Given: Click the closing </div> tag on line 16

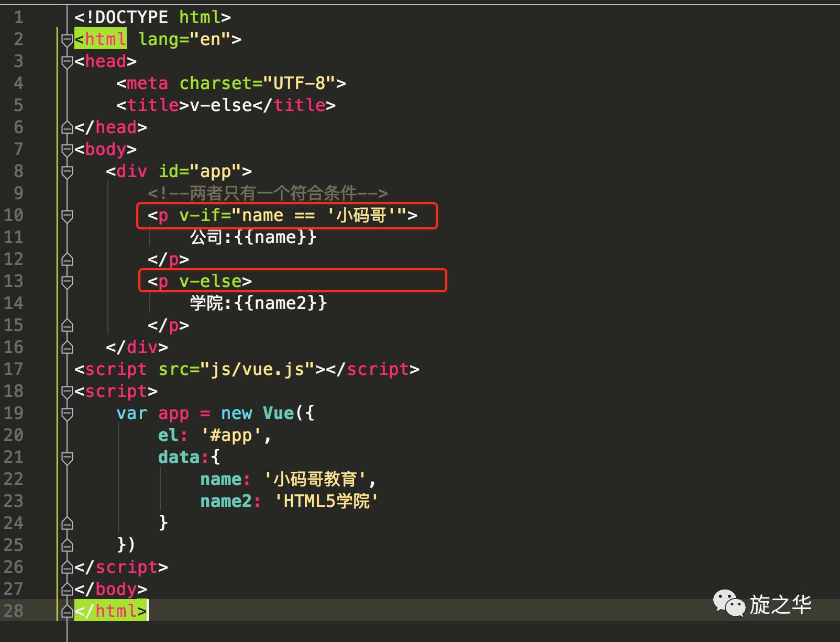Looking at the screenshot, I should pyautogui.click(x=137, y=347).
